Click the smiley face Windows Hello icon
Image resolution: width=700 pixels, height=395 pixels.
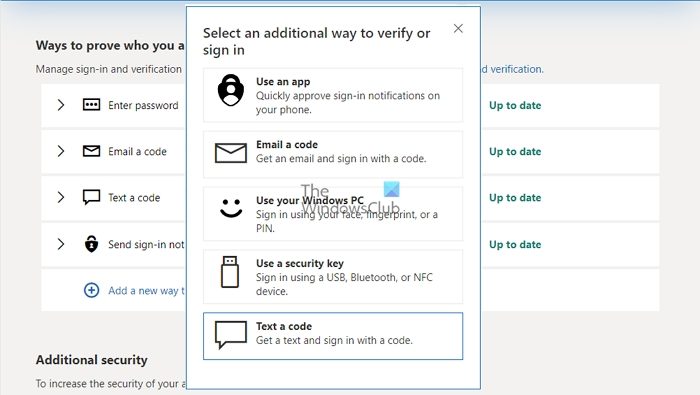pos(231,208)
